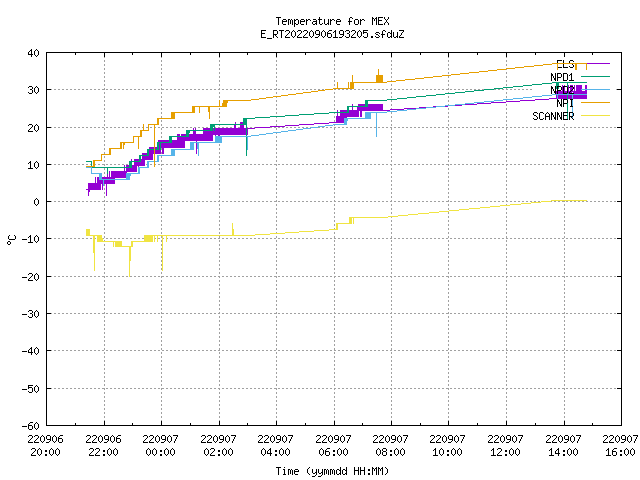Viewport: 640px width, 480px height.
Task: Click the x-axis tick label 220906 22:00
Action: point(104,446)
